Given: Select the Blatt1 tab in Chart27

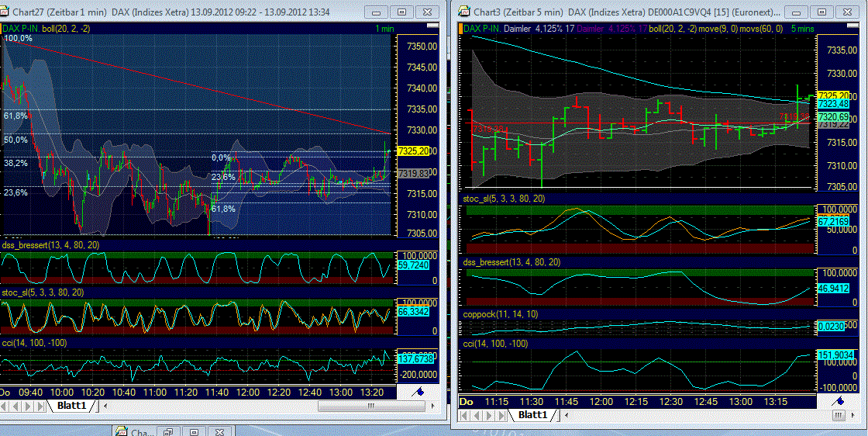Looking at the screenshot, I should 71,406.
